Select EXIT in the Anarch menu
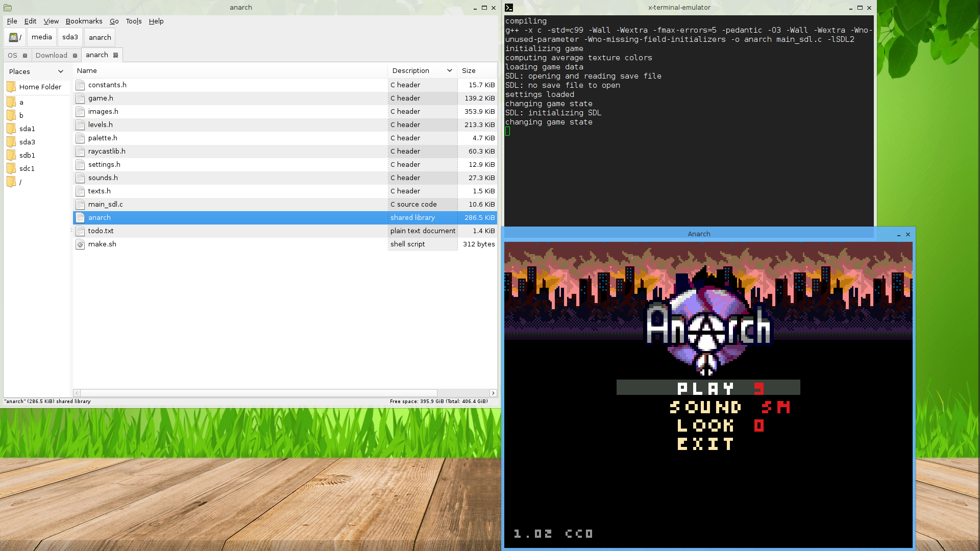 706,444
